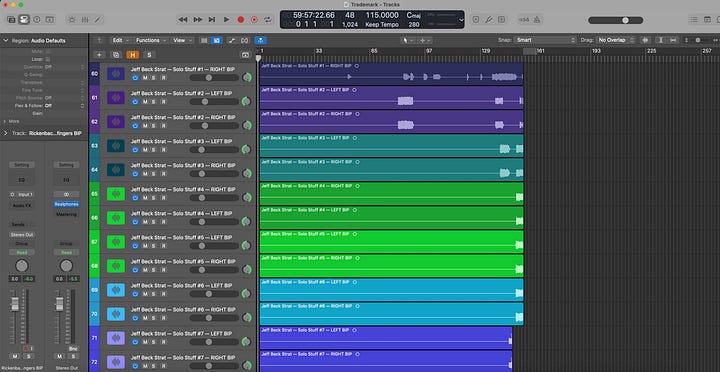Collapse Region Audio Defaults section

pos(6,40)
